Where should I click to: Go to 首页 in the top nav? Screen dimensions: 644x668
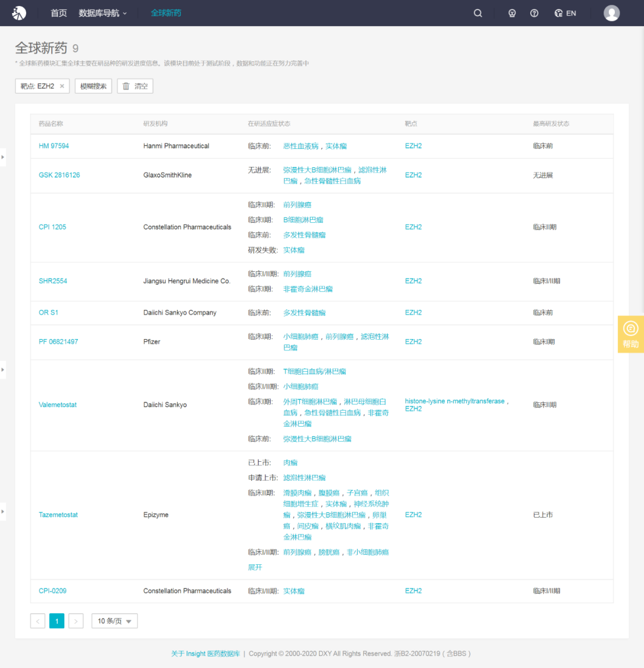click(x=59, y=13)
